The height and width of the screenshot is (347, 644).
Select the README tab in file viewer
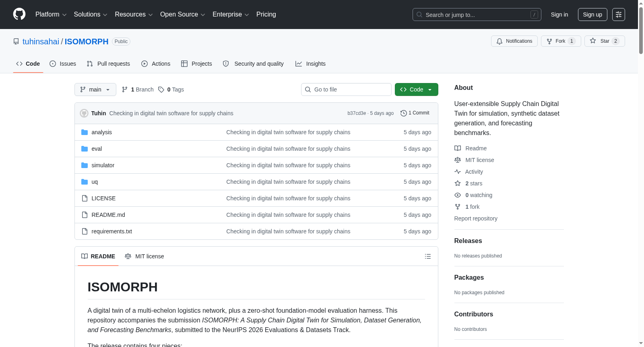(x=98, y=256)
